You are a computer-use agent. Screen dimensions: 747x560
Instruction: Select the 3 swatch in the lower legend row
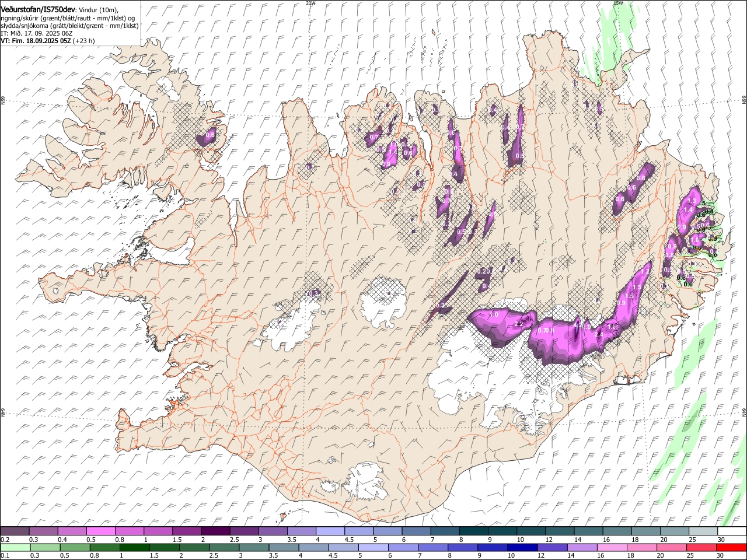pyautogui.click(x=254, y=547)
